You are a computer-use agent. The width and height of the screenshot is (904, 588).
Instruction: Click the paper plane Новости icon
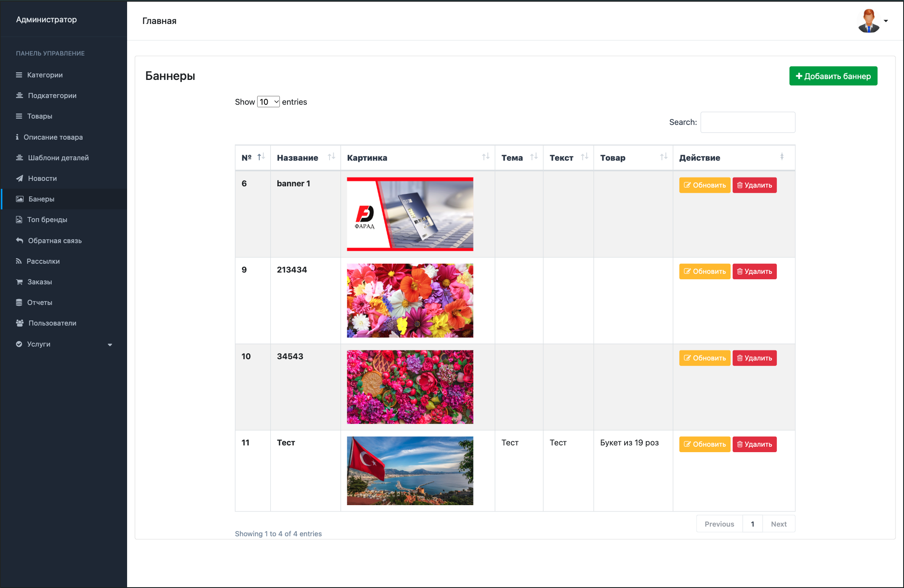pos(19,178)
